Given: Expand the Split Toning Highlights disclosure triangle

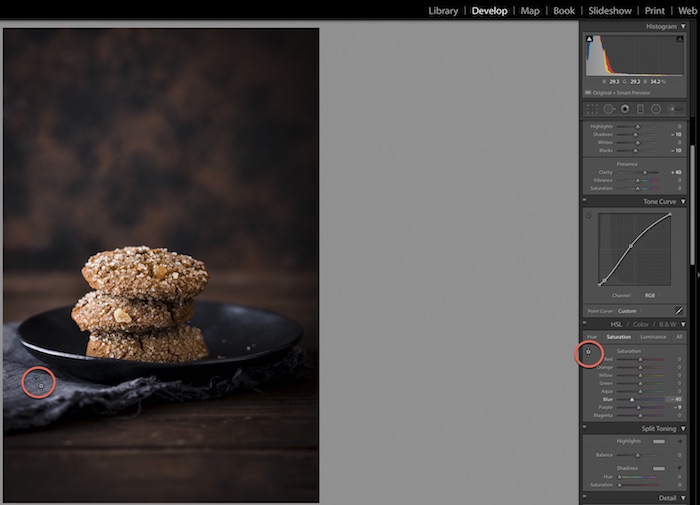Looking at the screenshot, I should [x=680, y=441].
